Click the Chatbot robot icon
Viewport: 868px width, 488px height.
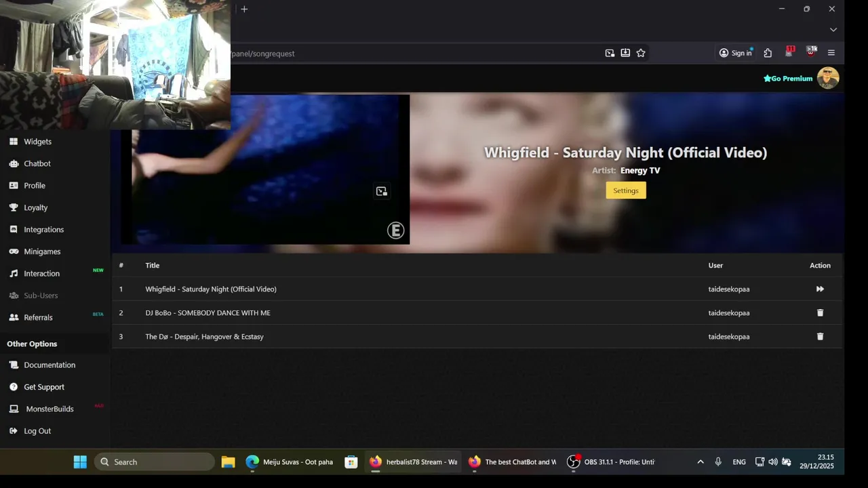tap(14, 163)
